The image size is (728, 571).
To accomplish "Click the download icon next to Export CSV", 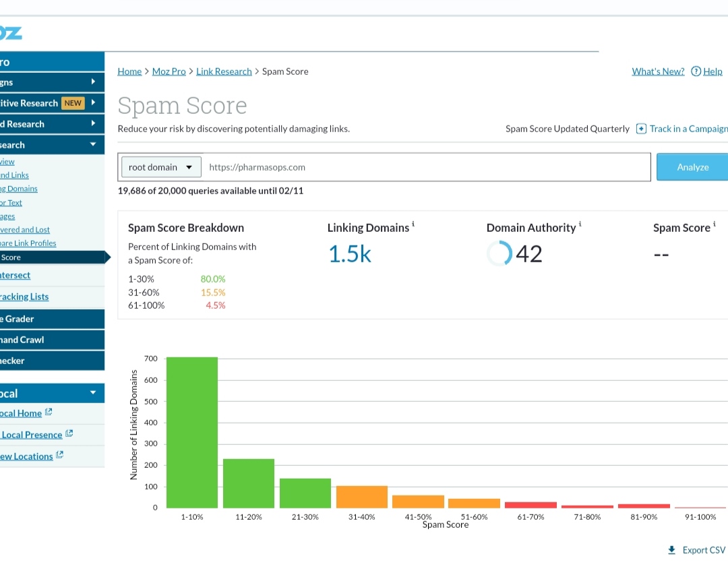I will click(x=671, y=549).
